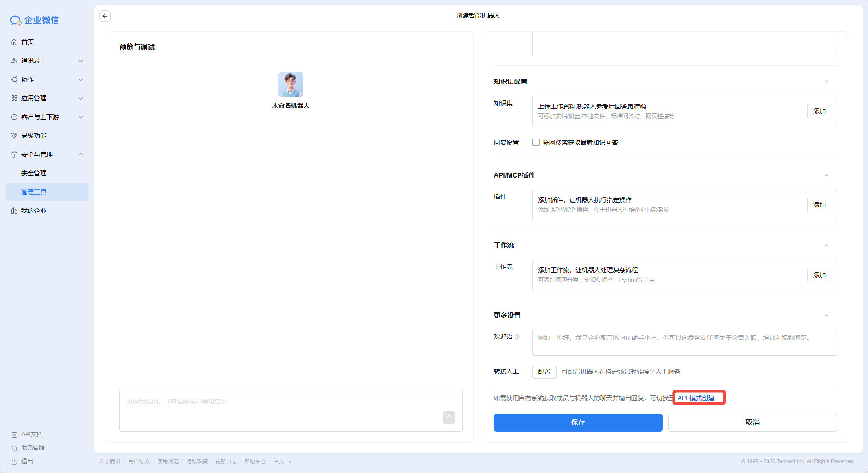
Task: Select 安全管理 in the sidebar
Action: tap(34, 173)
